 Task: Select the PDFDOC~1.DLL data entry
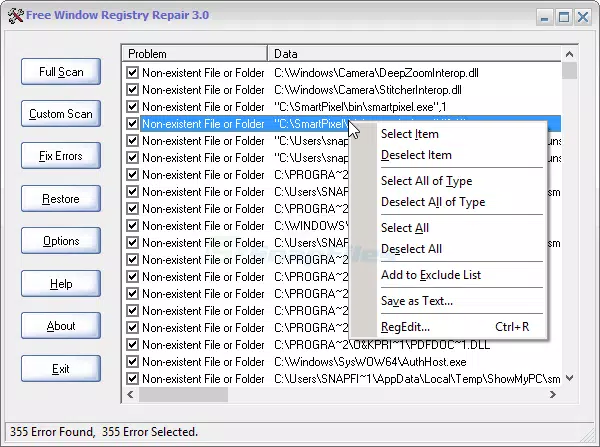tap(382, 345)
